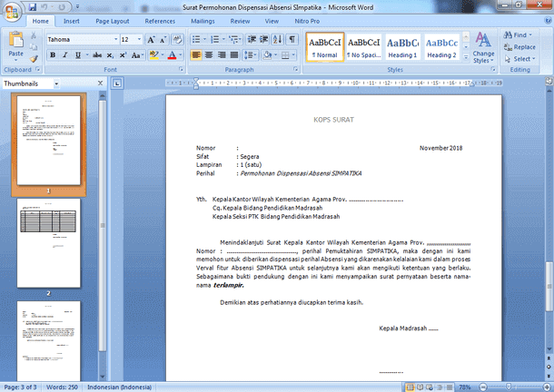This screenshot has height=392, width=554.
Task: Click the Bullets list icon
Action: point(197,40)
